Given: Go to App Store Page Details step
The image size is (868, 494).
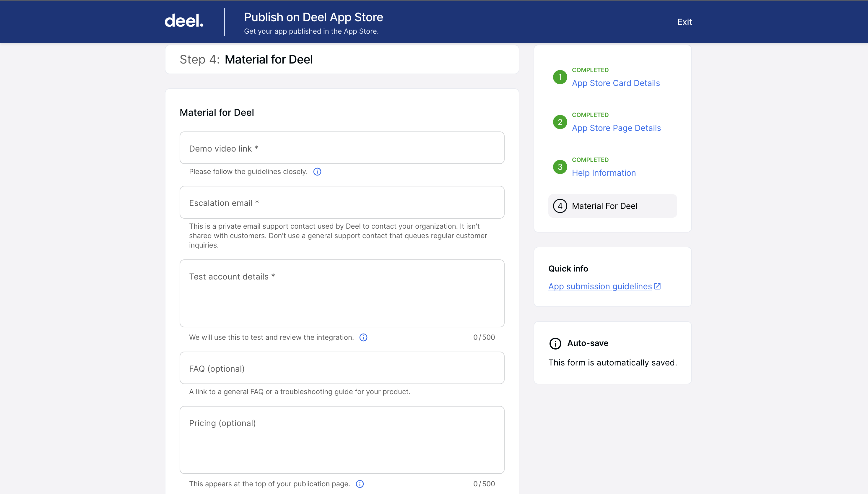Looking at the screenshot, I should (x=616, y=128).
